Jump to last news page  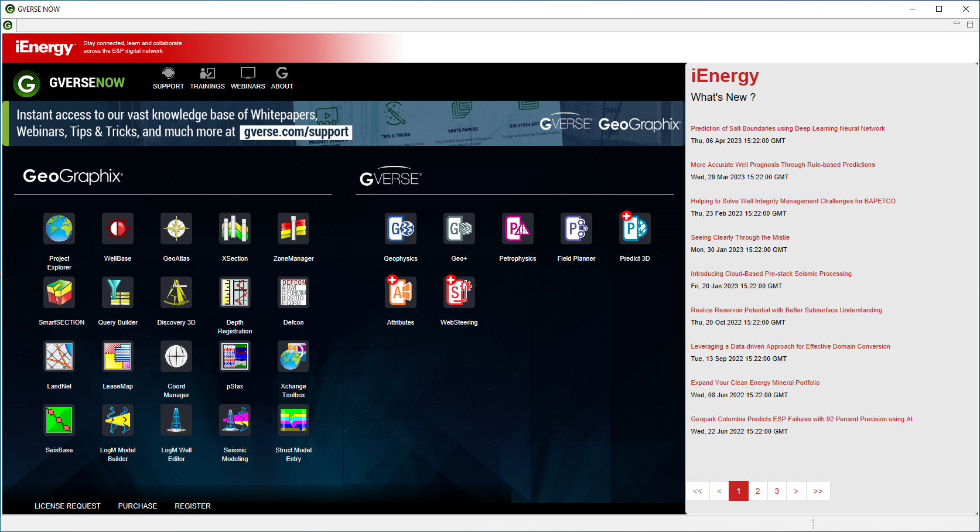(x=818, y=491)
